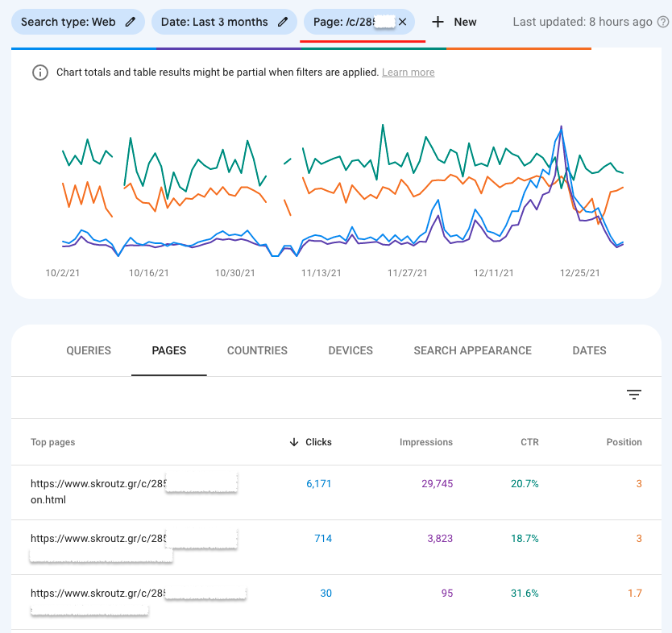Click the 714 clicks value

(x=323, y=539)
